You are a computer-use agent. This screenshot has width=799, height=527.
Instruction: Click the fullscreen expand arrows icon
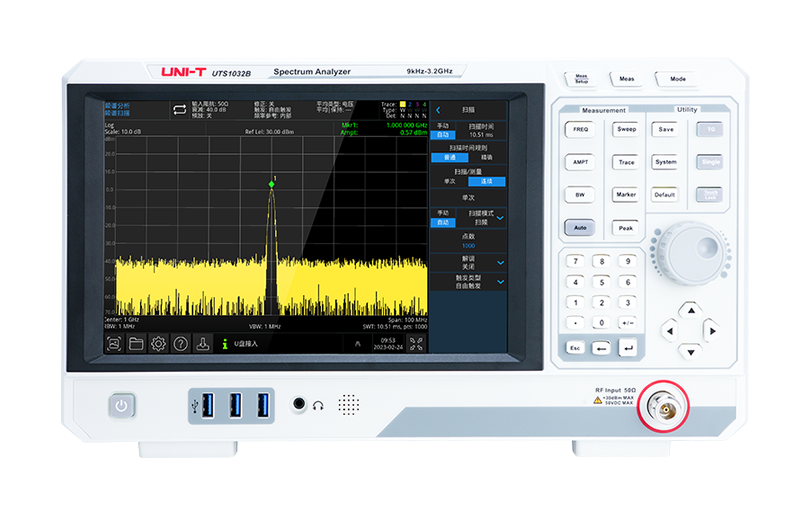click(x=416, y=343)
